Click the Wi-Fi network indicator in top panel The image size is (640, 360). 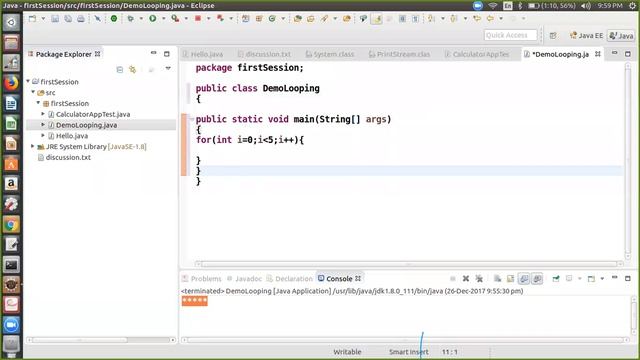(493, 5)
